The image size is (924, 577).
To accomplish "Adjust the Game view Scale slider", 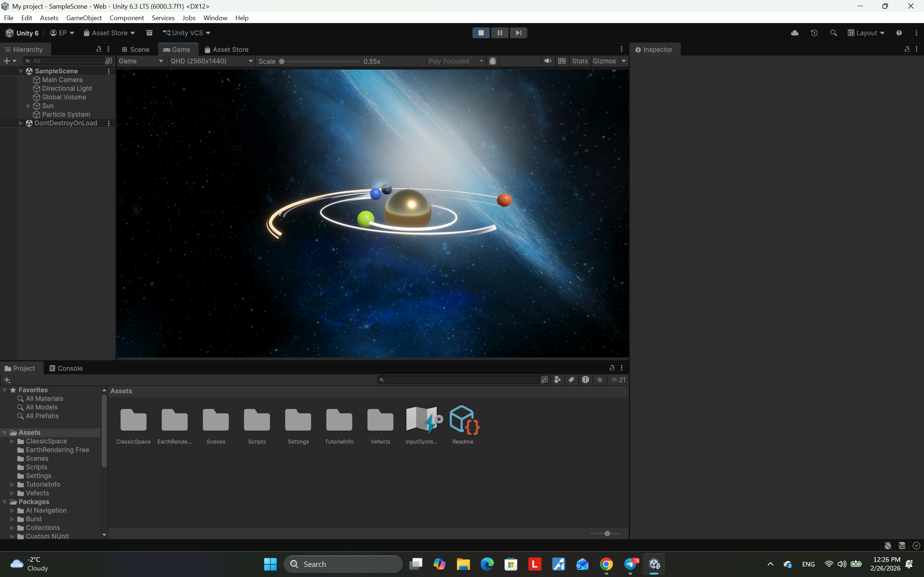I will 282,61.
